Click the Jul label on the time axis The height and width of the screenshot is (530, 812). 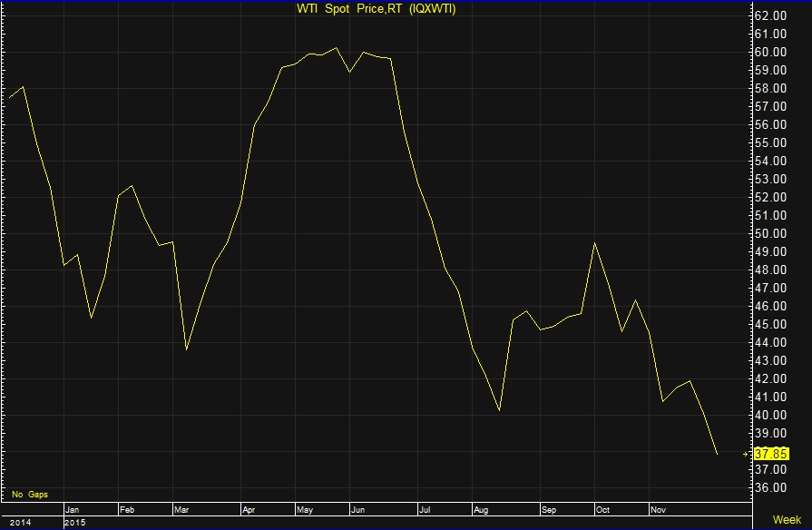pos(424,510)
